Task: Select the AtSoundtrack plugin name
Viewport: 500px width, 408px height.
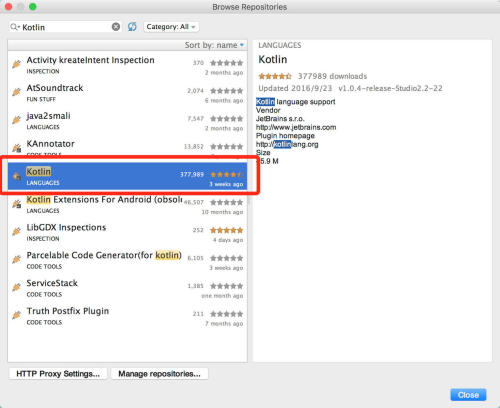Action: point(55,88)
